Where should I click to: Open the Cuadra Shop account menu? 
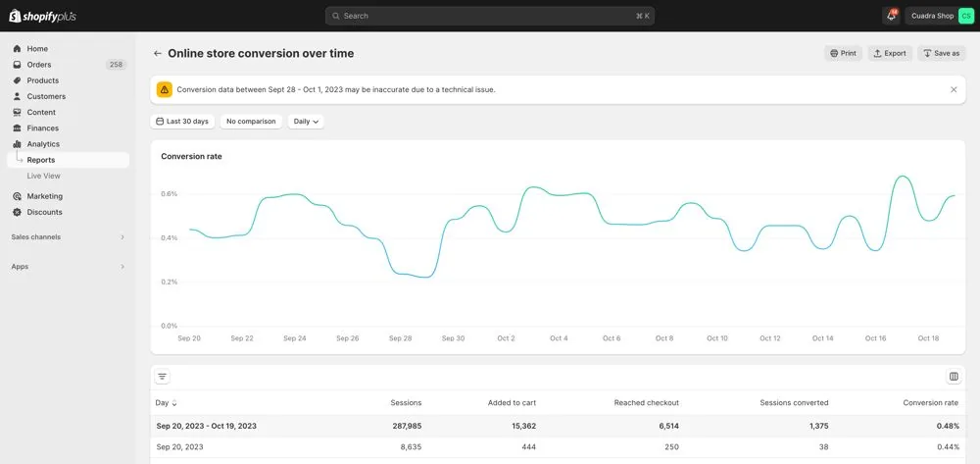coord(940,16)
